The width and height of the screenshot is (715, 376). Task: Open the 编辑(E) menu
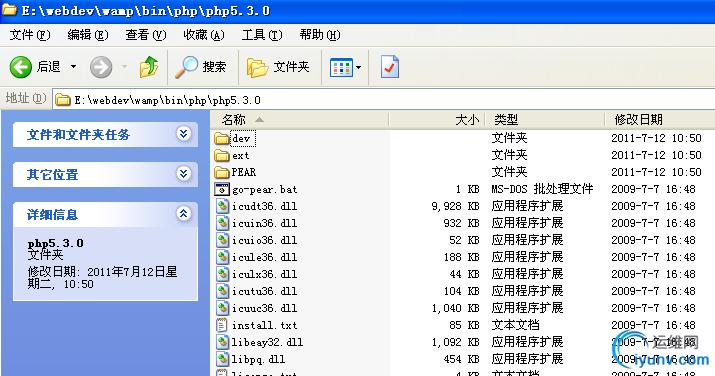click(88, 35)
